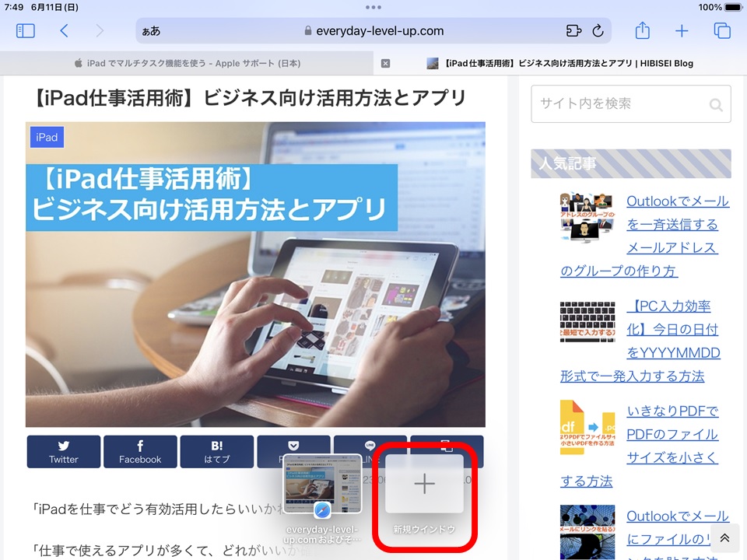Click the article hero image

tap(255, 275)
